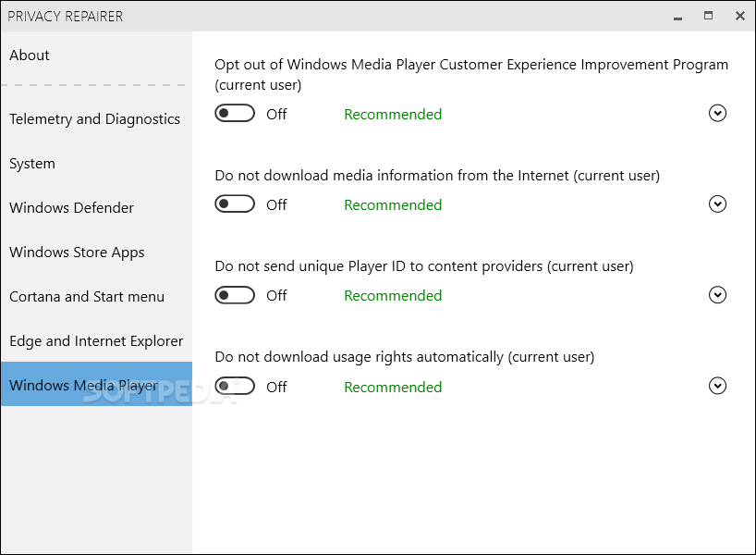Expand details for download media information option
Viewport: 756px width, 555px height.
(717, 204)
